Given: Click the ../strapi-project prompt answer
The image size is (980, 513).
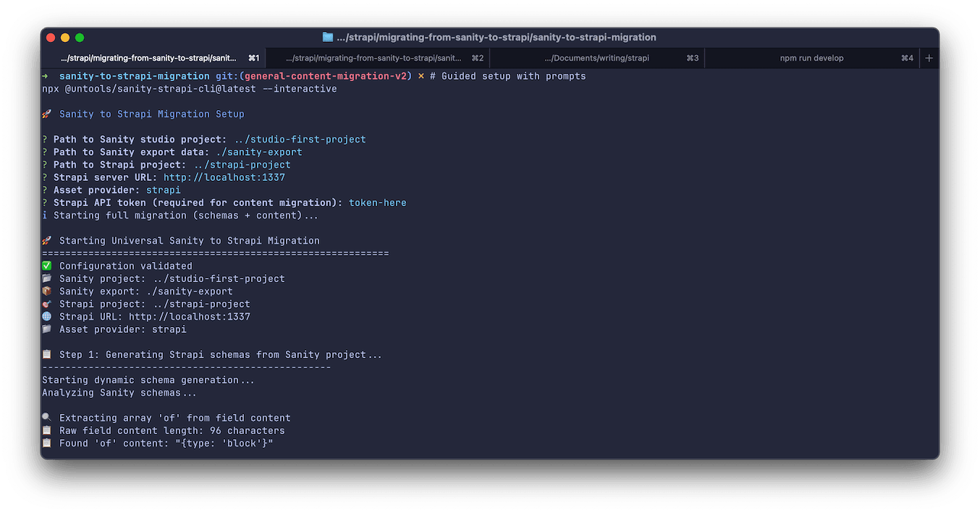Looking at the screenshot, I should (242, 165).
